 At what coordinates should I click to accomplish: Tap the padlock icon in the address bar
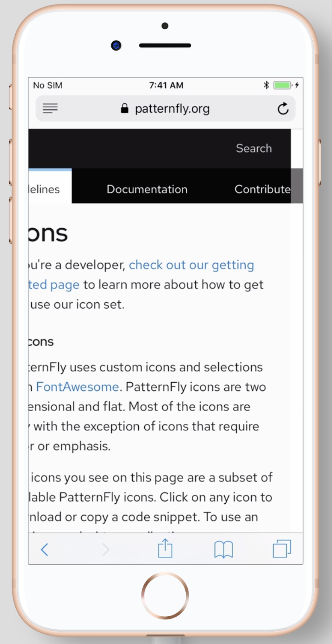125,109
